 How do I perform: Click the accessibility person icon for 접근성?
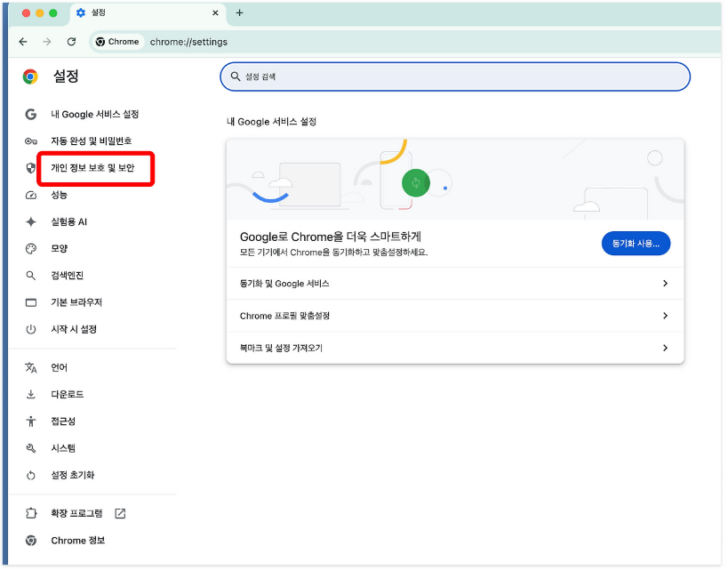30,421
